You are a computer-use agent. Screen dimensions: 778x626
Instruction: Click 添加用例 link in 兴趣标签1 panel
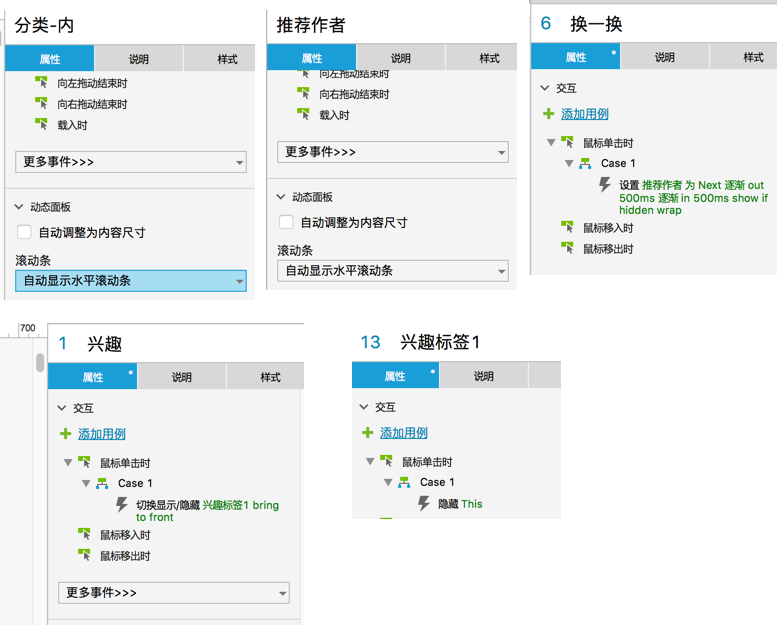[404, 433]
